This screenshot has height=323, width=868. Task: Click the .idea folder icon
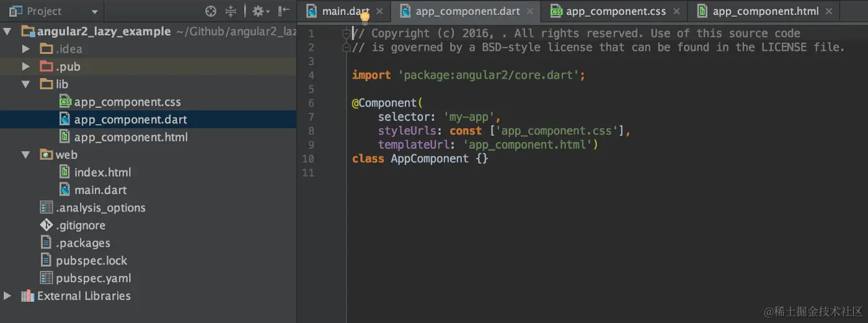pos(46,48)
